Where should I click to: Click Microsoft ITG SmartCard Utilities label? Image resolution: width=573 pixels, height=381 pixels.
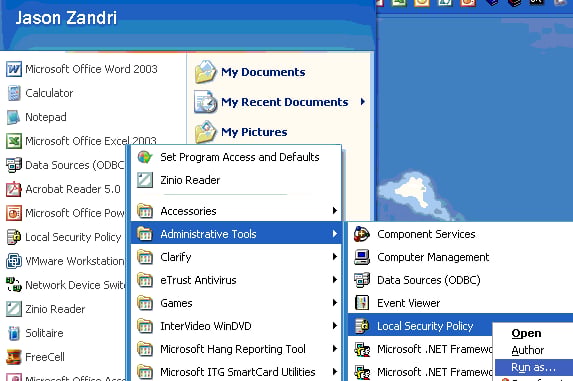[238, 372]
